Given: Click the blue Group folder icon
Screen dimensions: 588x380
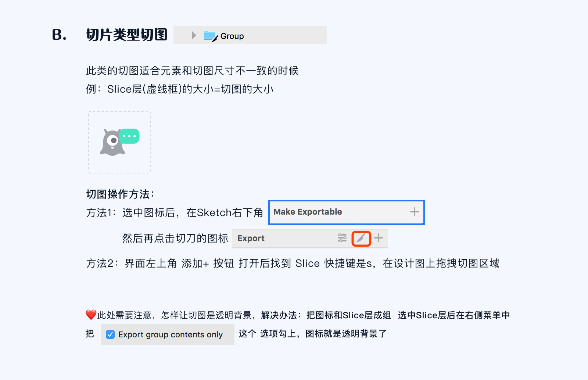Looking at the screenshot, I should (210, 36).
